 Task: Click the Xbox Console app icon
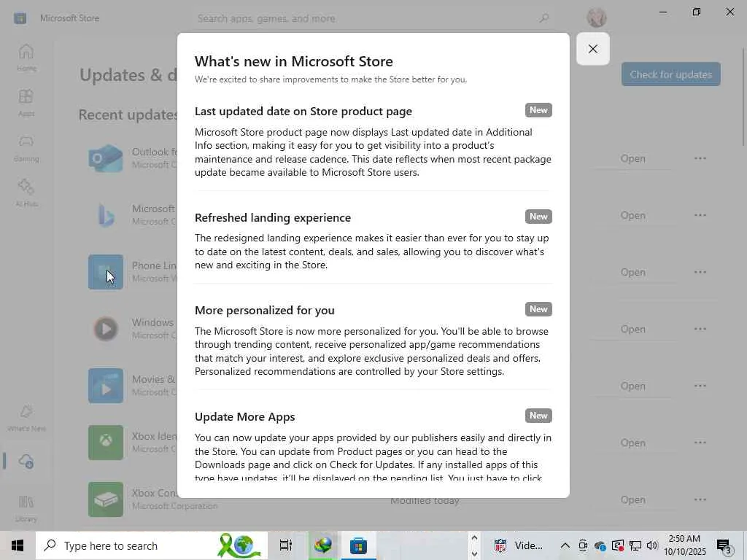tap(106, 499)
